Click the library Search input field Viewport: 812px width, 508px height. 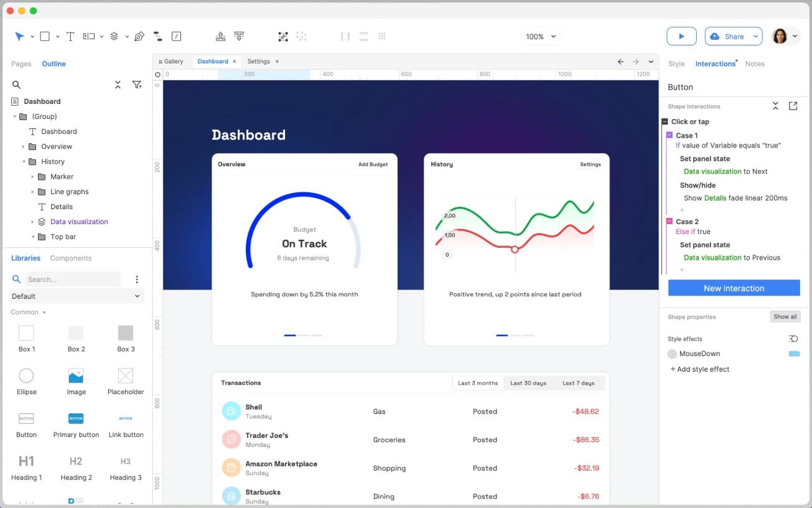[x=72, y=280]
